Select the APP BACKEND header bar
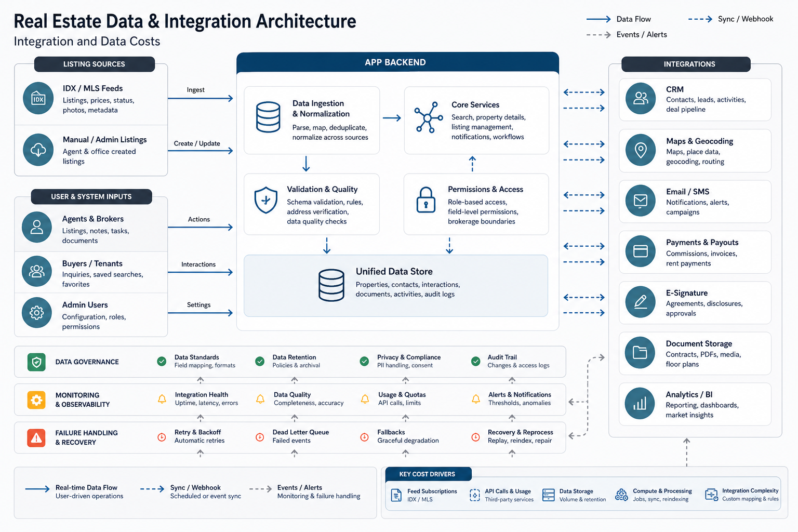The image size is (798, 532). coord(397,62)
